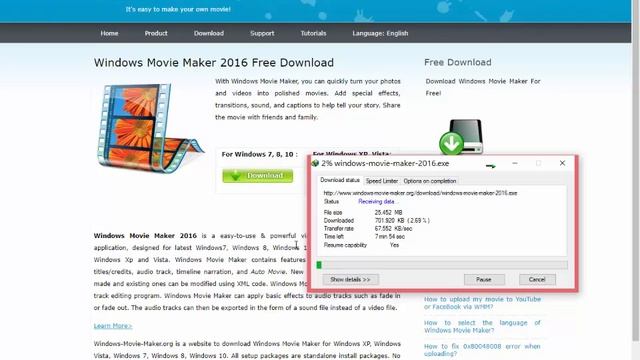Open 'How to upload my movie to YouTube' link

(x=482, y=303)
